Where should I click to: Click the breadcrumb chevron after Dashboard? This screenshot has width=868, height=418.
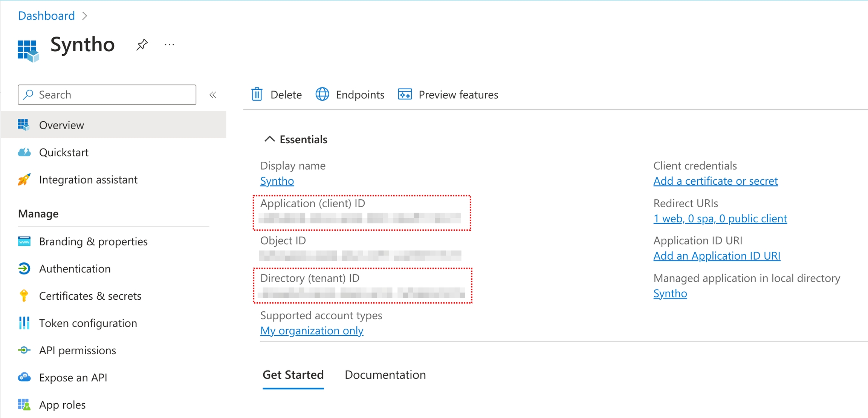coord(85,16)
